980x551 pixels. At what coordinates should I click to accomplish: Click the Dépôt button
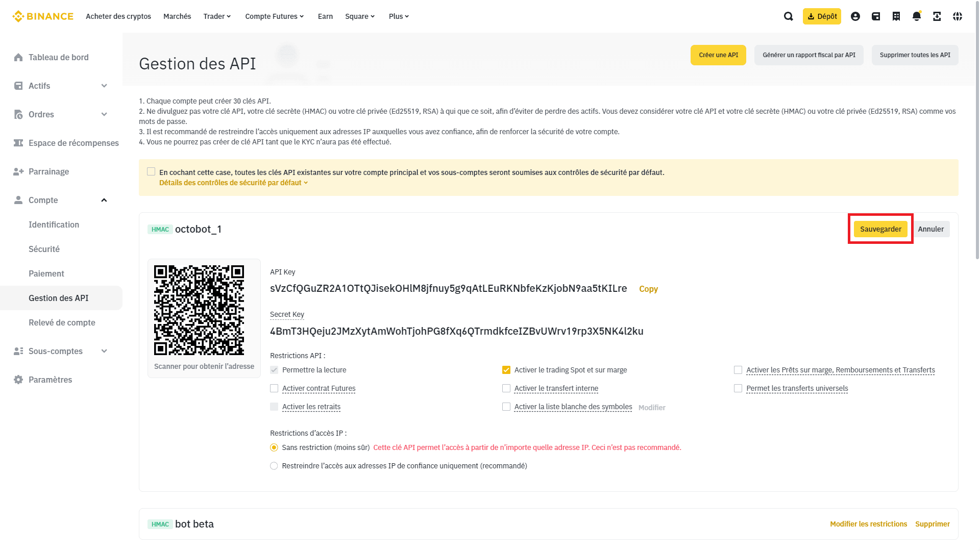coord(822,16)
